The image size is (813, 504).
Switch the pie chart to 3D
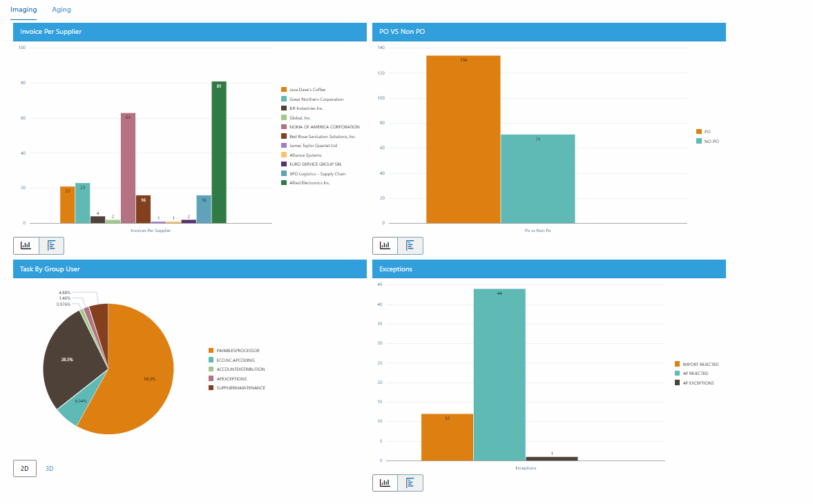[50, 468]
